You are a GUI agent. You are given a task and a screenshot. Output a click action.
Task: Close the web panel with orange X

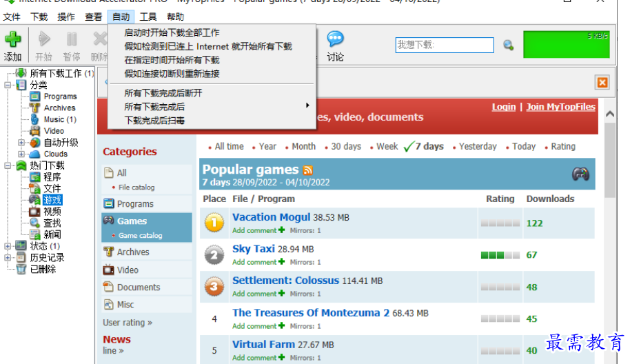click(602, 83)
